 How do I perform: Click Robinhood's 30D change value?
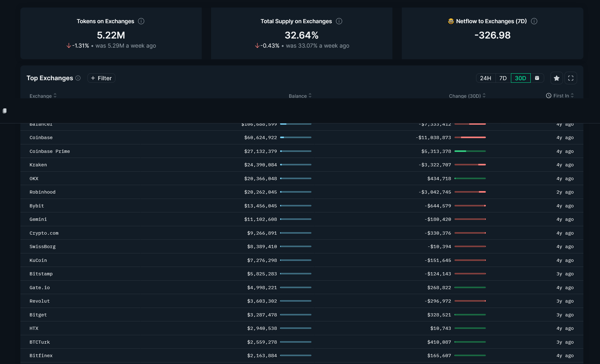pyautogui.click(x=435, y=192)
